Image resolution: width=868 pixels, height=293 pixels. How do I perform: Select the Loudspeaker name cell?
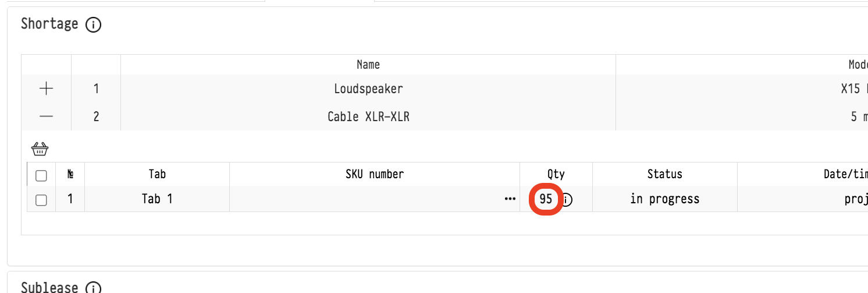pyautogui.click(x=368, y=89)
